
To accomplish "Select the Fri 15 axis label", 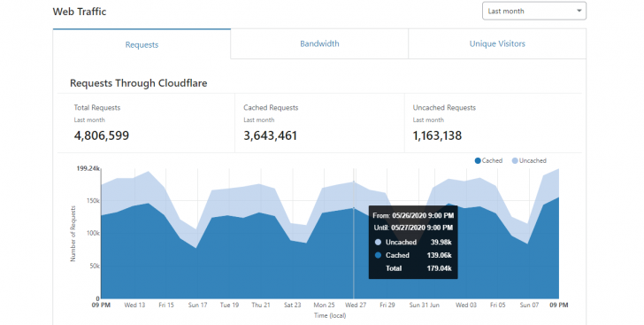I will click(166, 305).
